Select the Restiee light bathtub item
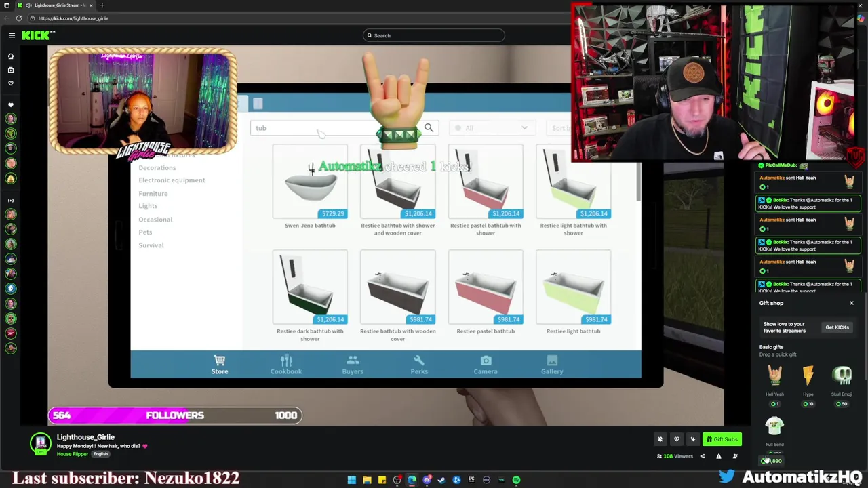The height and width of the screenshot is (488, 868). [573, 292]
